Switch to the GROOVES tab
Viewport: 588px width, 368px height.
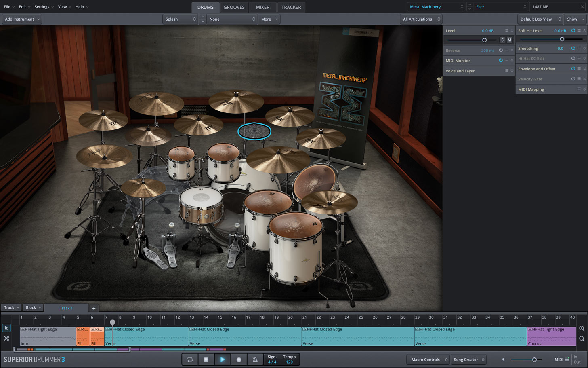coord(234,7)
